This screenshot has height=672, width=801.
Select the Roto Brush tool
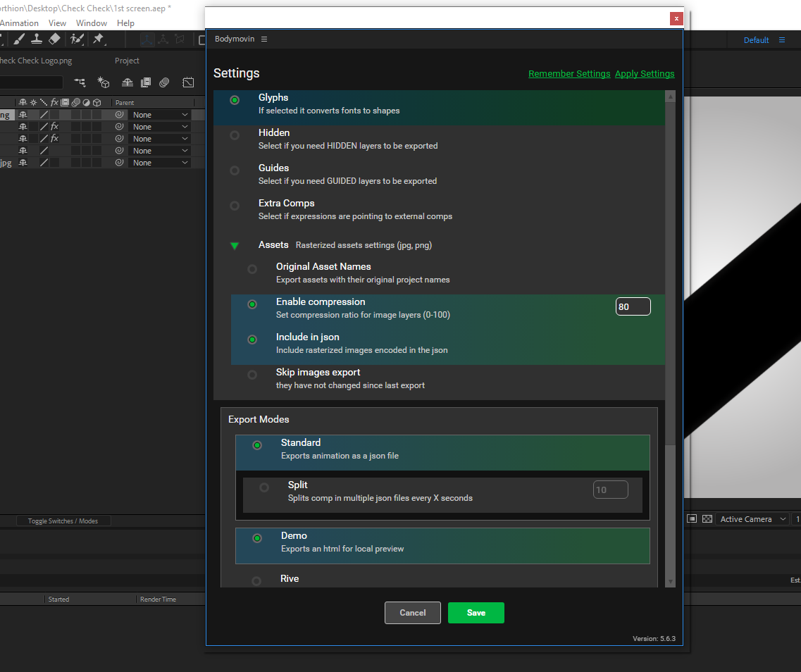point(77,39)
